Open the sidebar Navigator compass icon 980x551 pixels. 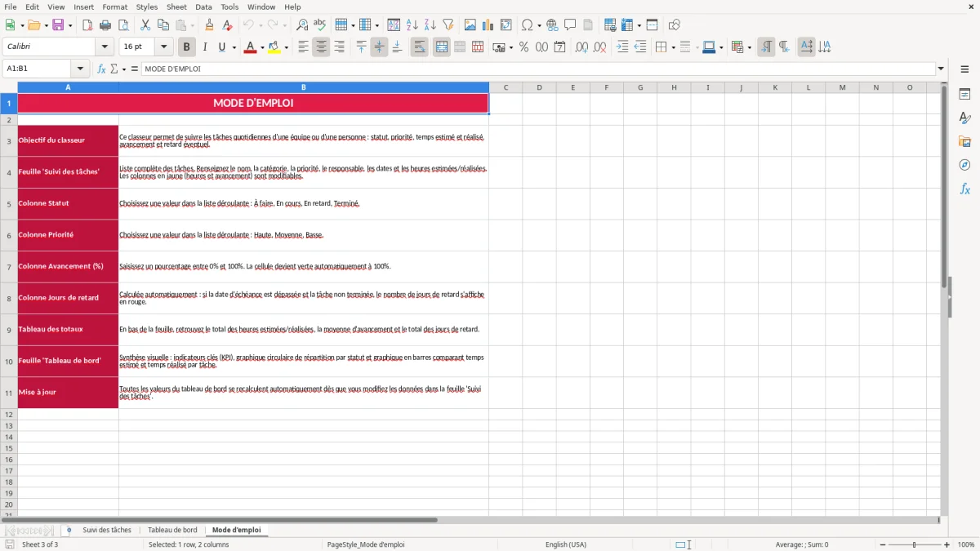point(964,165)
